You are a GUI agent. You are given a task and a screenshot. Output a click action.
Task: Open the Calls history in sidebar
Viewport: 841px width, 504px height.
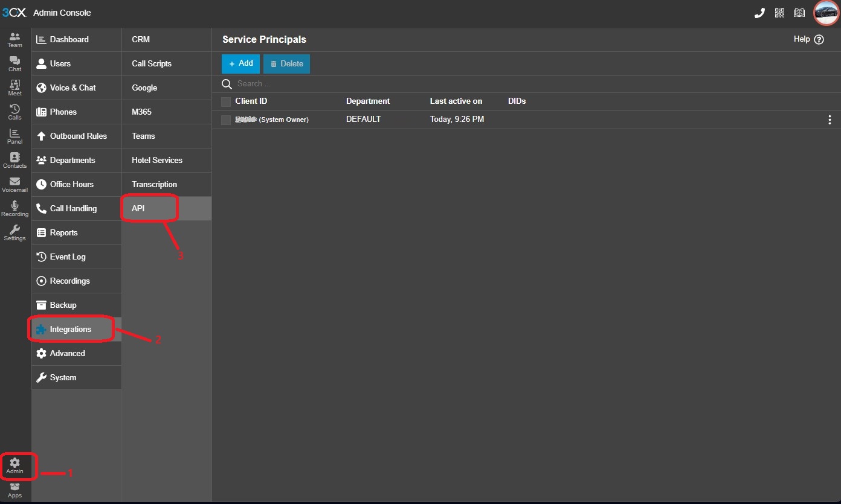14,112
